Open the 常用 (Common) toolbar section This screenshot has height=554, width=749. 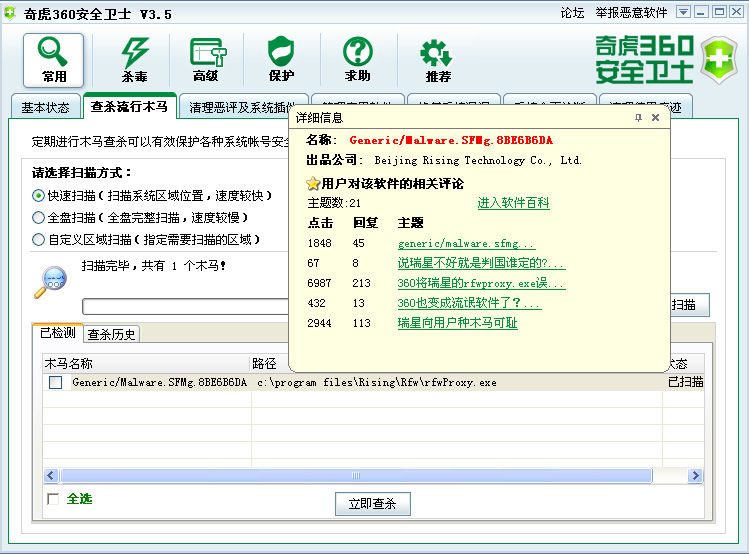click(54, 59)
